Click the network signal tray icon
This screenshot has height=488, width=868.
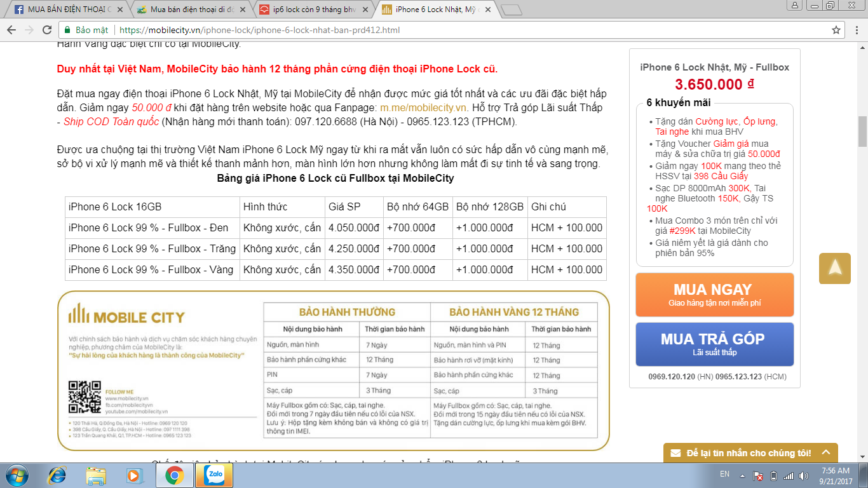789,475
